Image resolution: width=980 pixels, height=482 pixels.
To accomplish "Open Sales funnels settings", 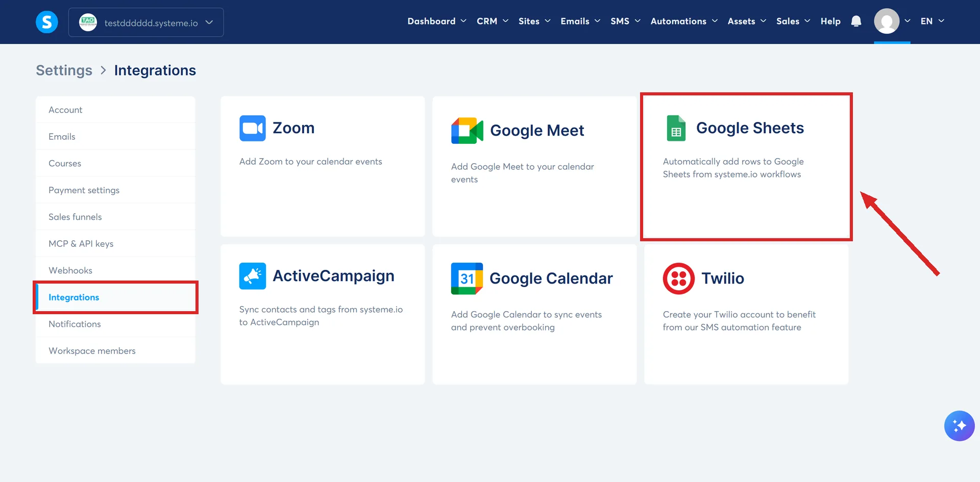I will tap(115, 217).
